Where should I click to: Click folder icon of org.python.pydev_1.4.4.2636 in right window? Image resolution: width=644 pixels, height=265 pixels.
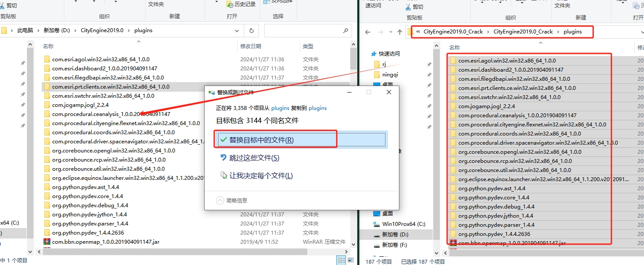tap(453, 234)
